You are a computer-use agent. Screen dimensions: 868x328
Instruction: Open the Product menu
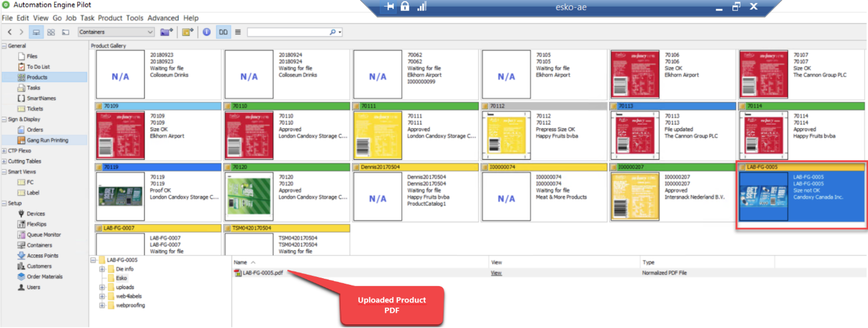(110, 18)
